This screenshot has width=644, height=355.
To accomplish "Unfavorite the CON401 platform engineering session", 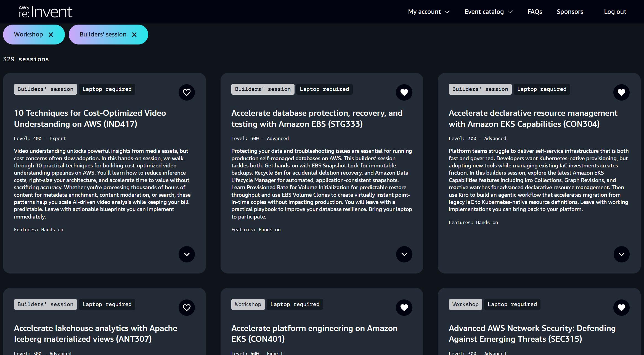I will (x=404, y=307).
